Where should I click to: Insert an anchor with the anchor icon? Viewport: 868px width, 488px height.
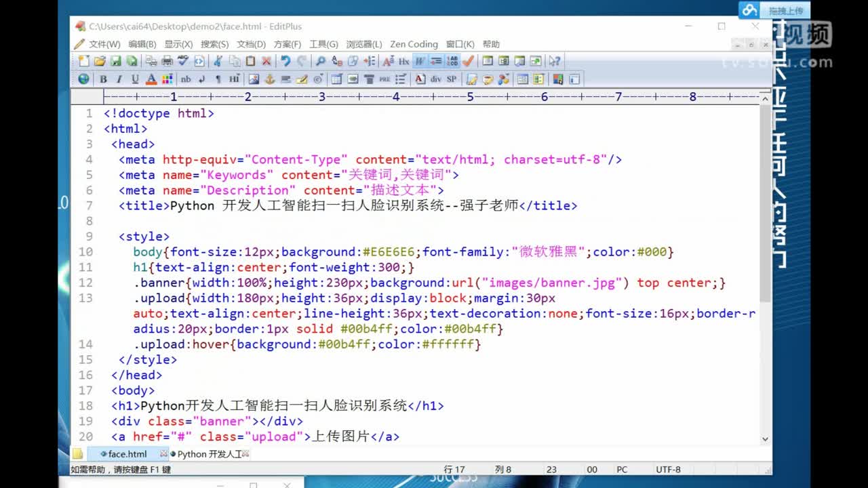pyautogui.click(x=269, y=79)
